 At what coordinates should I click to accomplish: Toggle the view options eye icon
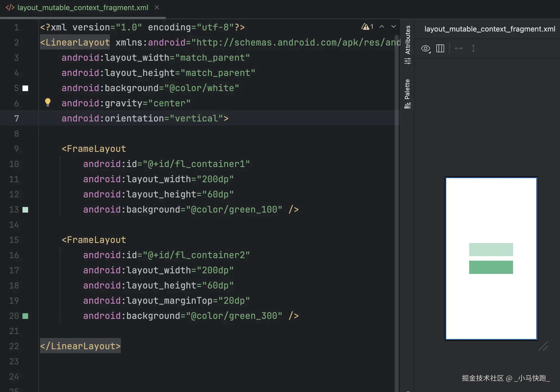coord(426,49)
